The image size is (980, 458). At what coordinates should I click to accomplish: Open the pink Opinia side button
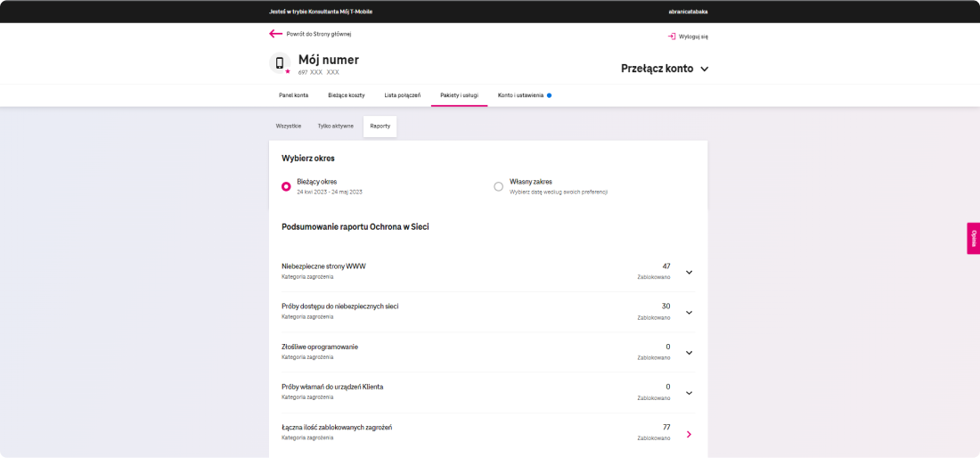973,238
